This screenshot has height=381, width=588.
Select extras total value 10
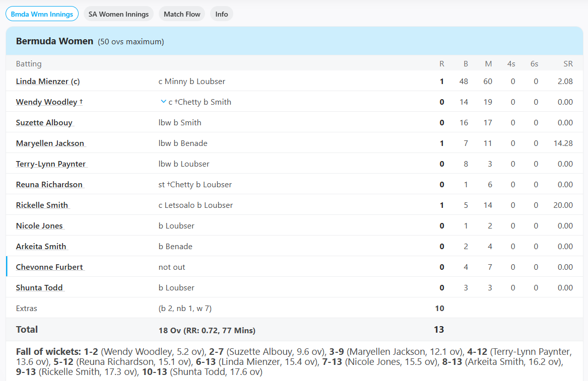[439, 309]
